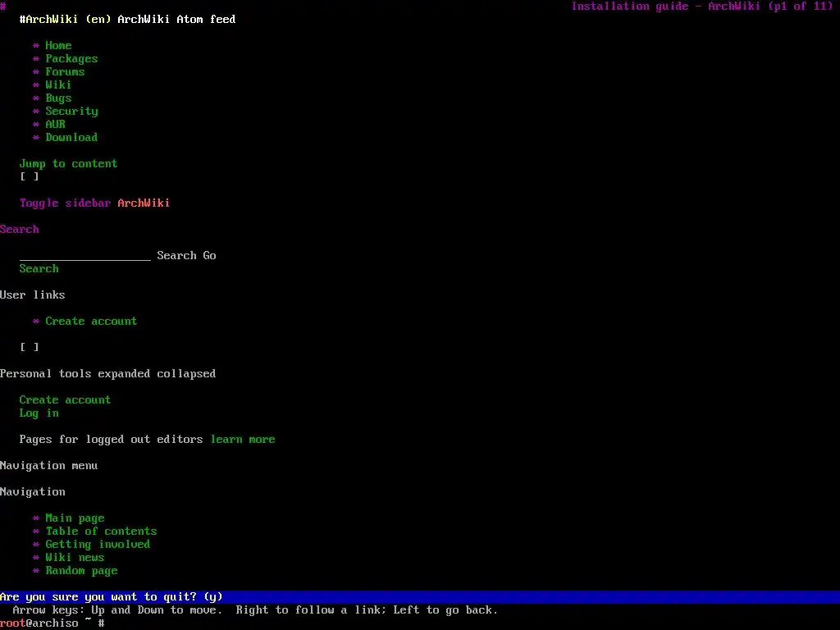This screenshot has width=840, height=630.
Task: Open the Getting involved link
Action: point(98,545)
